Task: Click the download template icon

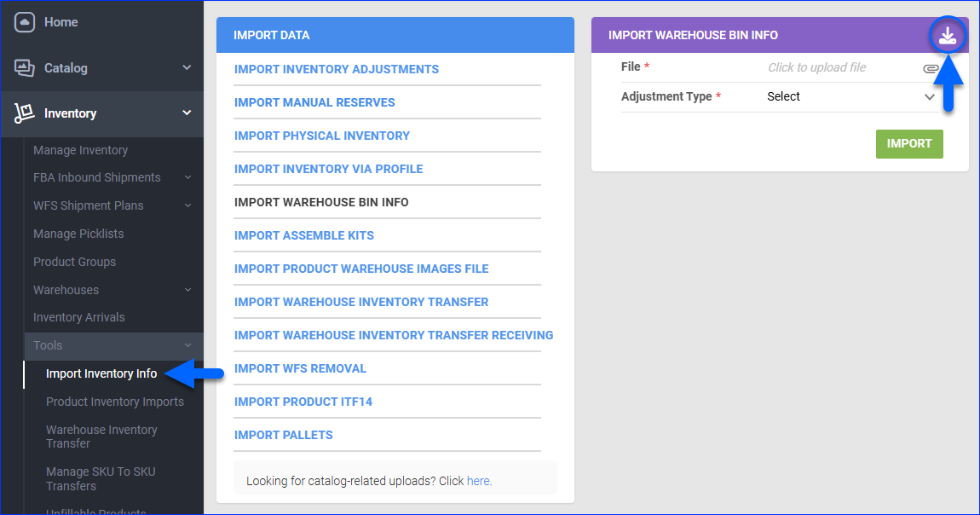Action: click(x=948, y=36)
